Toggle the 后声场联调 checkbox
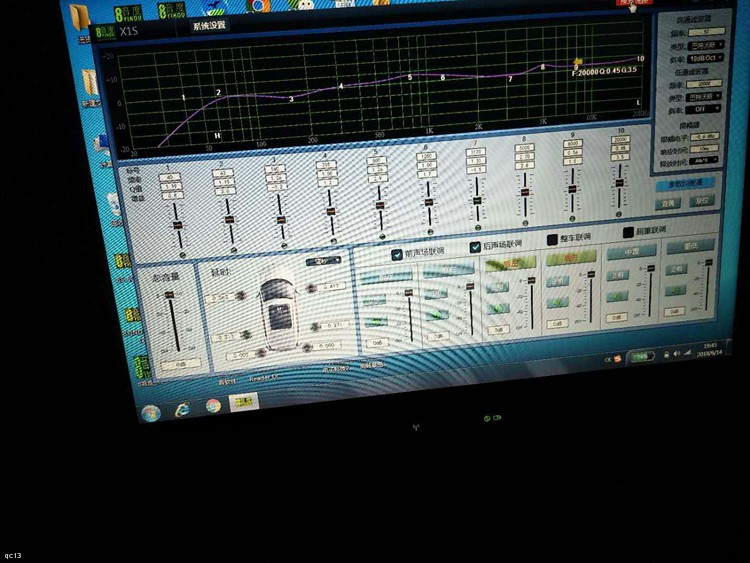The image size is (750, 563). click(475, 246)
